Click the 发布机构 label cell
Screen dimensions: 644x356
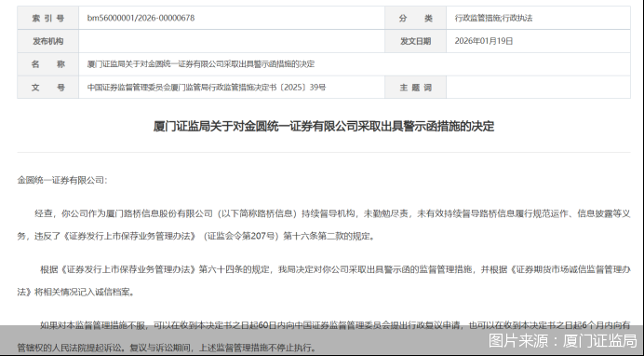pyautogui.click(x=48, y=41)
